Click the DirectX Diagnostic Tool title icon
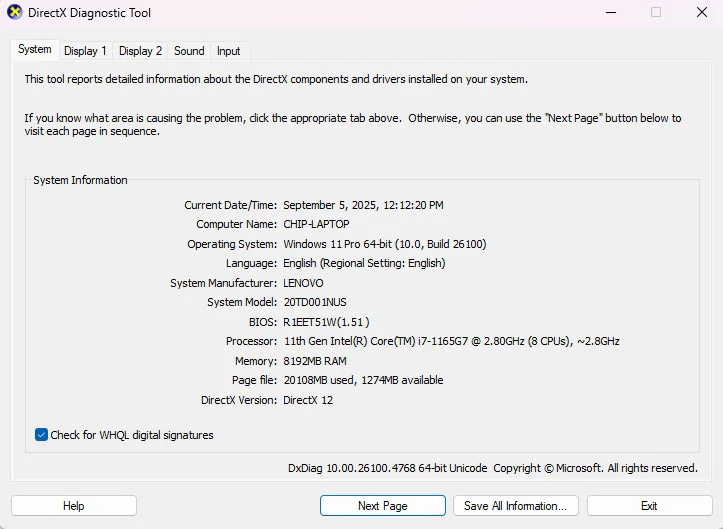Image resolution: width=723 pixels, height=529 pixels. click(x=14, y=12)
